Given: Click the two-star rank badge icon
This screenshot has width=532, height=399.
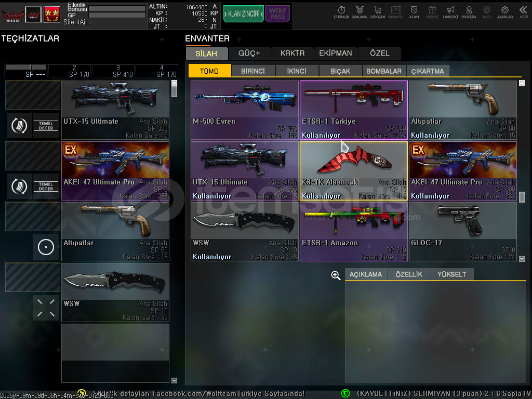Looking at the screenshot, I should coord(52,15).
